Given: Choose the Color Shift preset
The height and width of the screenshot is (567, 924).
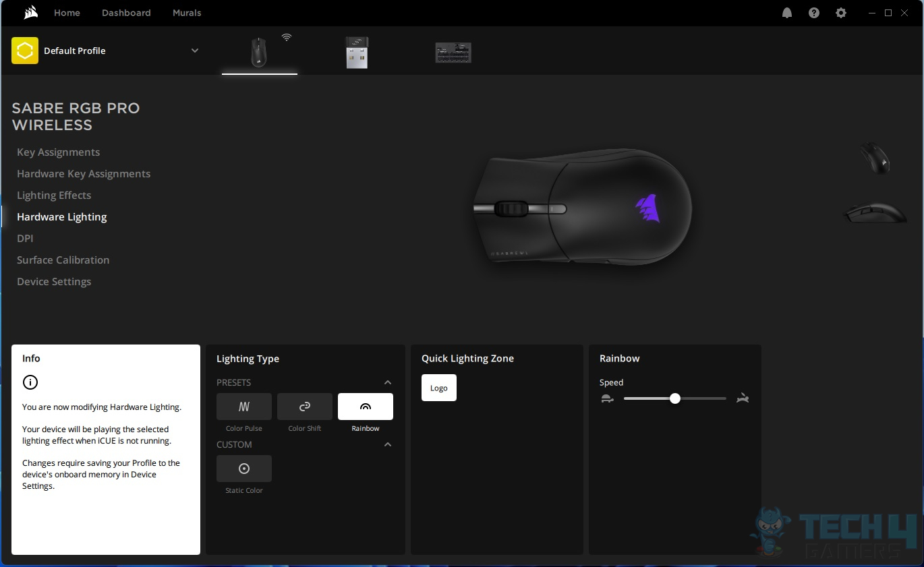Looking at the screenshot, I should 305,407.
